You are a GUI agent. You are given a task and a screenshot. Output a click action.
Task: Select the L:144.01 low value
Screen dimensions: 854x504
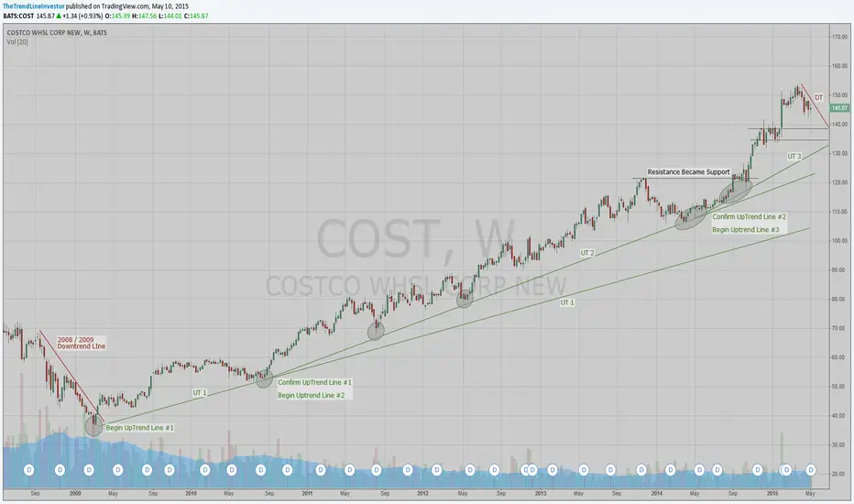click(x=170, y=16)
